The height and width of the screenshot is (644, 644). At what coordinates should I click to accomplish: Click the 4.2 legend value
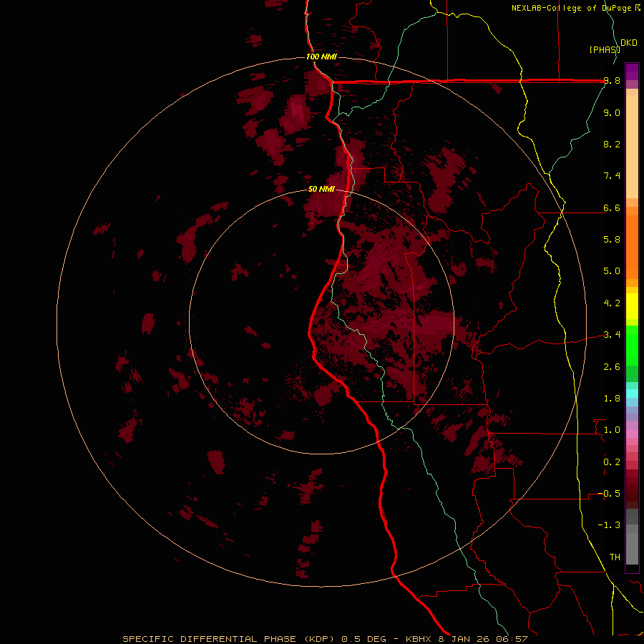612,303
